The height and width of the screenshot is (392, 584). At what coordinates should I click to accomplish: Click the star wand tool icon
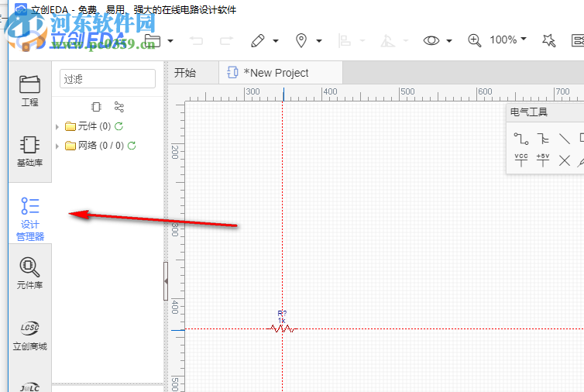(x=548, y=40)
